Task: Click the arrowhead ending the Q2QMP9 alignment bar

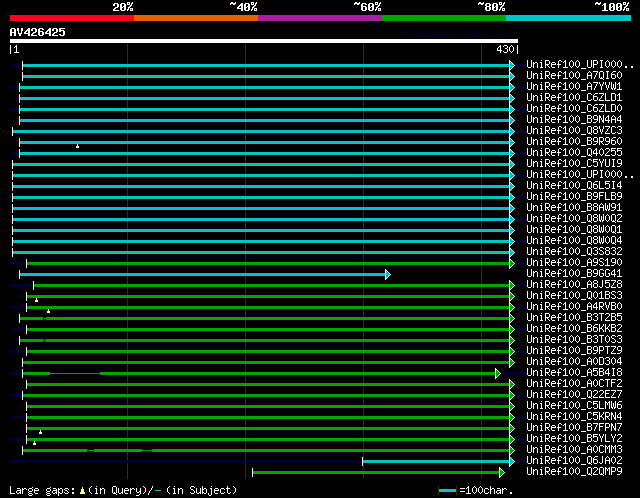Action: tap(502, 473)
